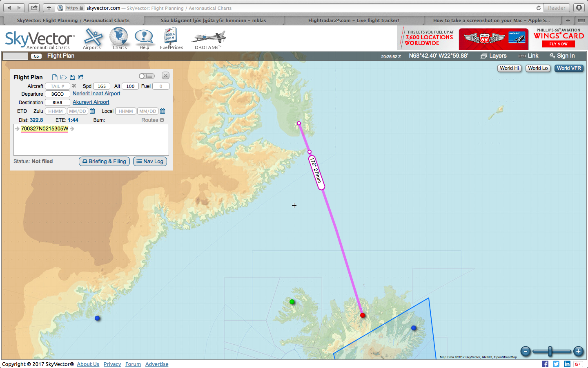The image size is (588, 368).
Task: Open the Local ETD calendar picker
Action: pos(163,111)
